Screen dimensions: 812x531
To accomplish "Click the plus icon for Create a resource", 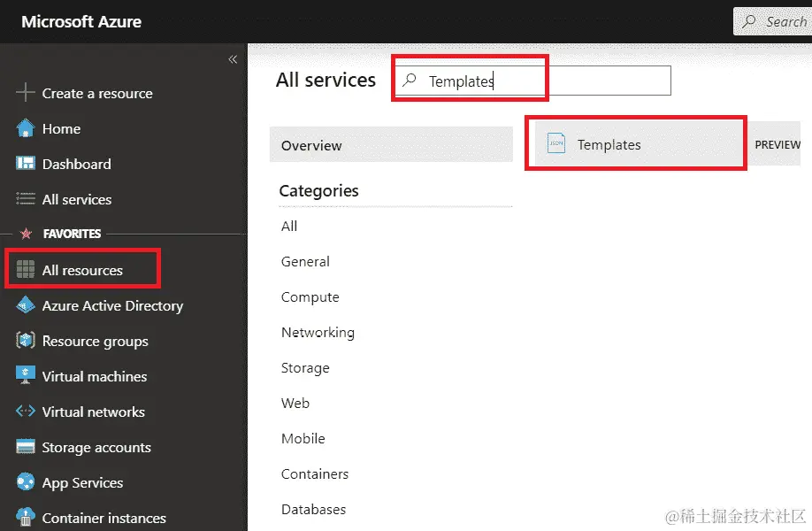I will pyautogui.click(x=26, y=93).
